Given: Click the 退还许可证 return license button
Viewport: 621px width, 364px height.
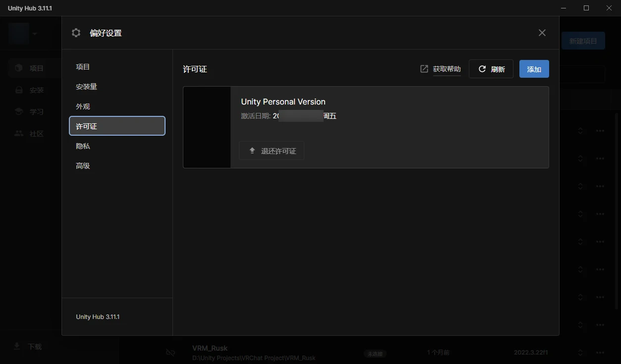Looking at the screenshot, I should click(x=272, y=151).
